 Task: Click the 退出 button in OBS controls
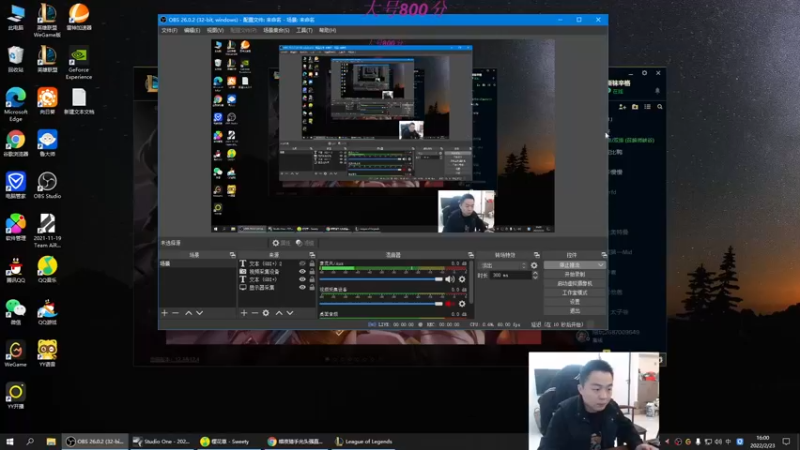[574, 311]
